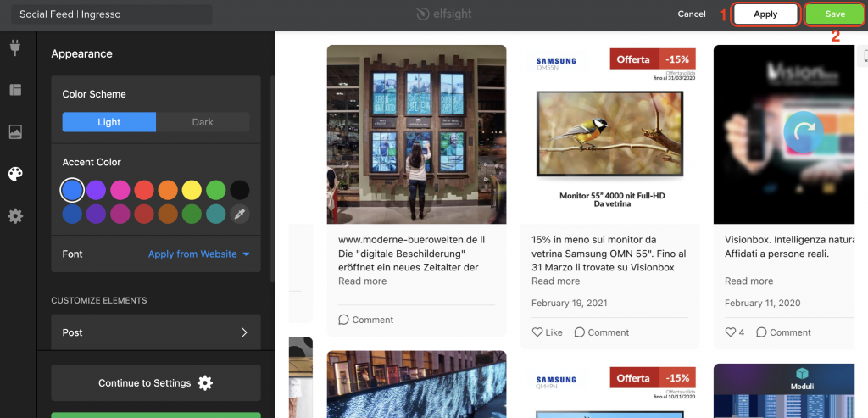Choose magenta dark accent color swatch
Screen dimensions: 868x418
[x=120, y=215]
